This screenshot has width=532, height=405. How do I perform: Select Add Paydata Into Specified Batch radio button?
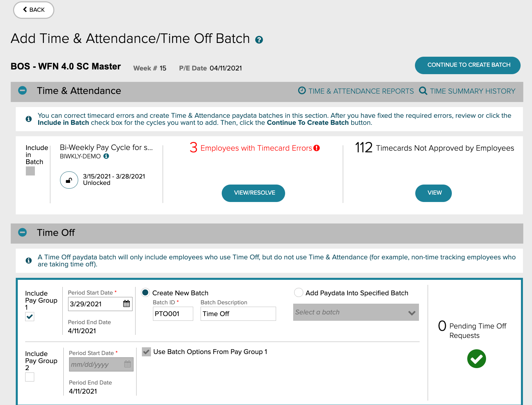tap(299, 293)
